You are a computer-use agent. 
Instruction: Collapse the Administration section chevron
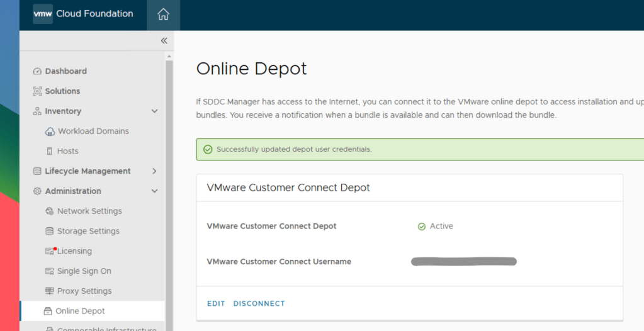(155, 191)
